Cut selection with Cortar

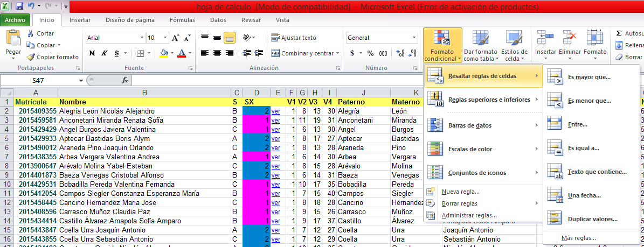[x=40, y=34]
